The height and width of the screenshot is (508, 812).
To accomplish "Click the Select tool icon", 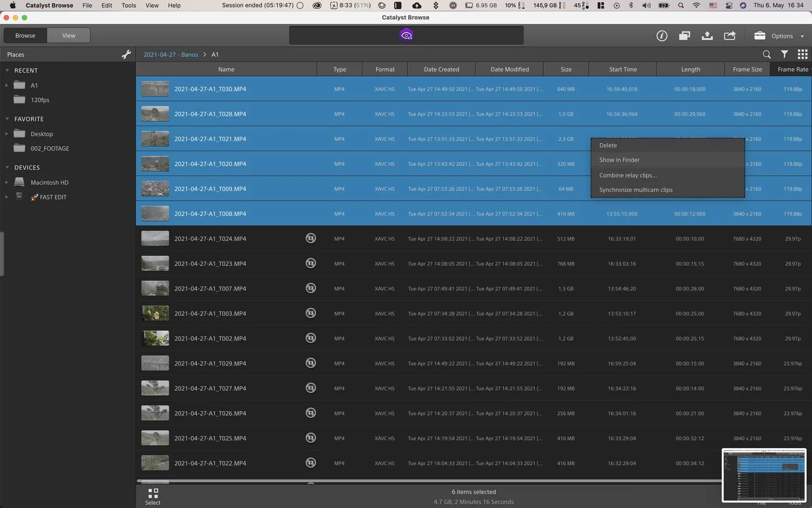I will (153, 496).
